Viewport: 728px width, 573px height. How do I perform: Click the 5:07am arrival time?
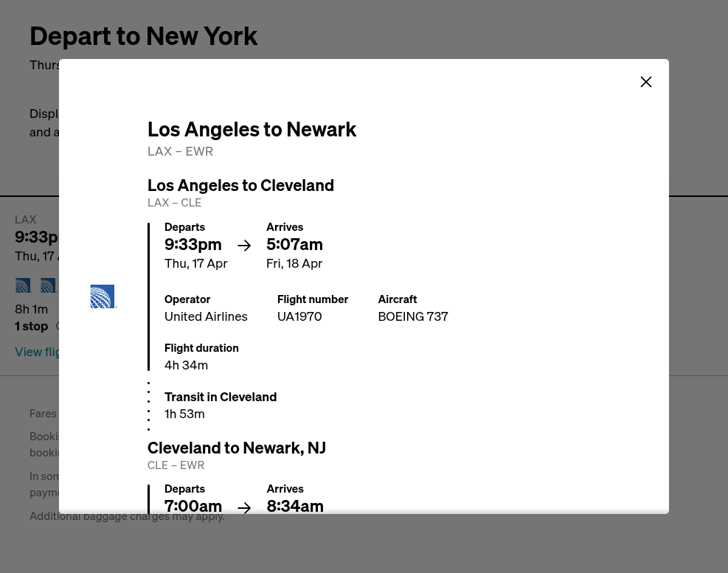294,244
